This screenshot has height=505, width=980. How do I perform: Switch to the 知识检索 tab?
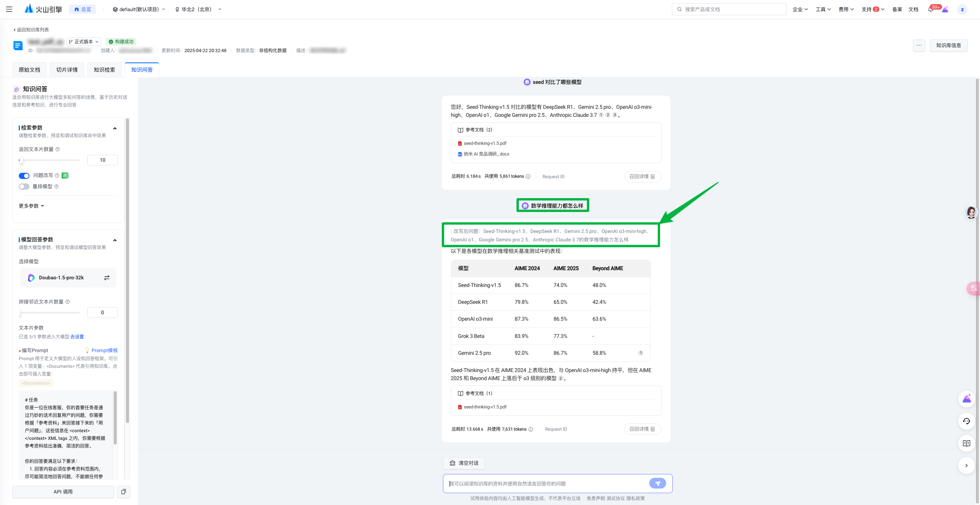pyautogui.click(x=105, y=70)
